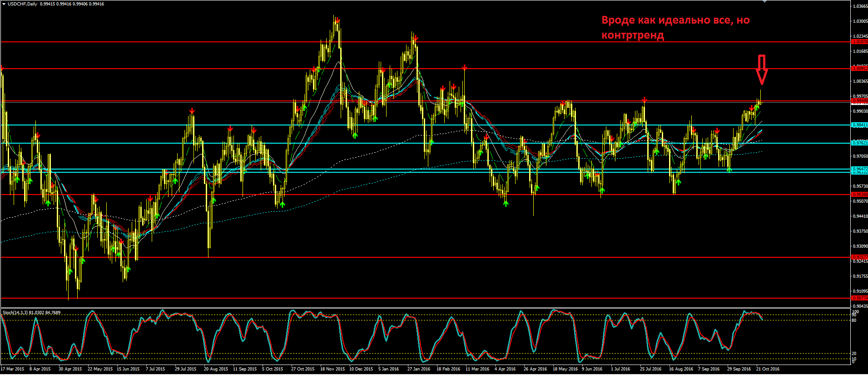Click the cyan 0.98411 price level label
This screenshot has width=868, height=375.
coord(860,125)
